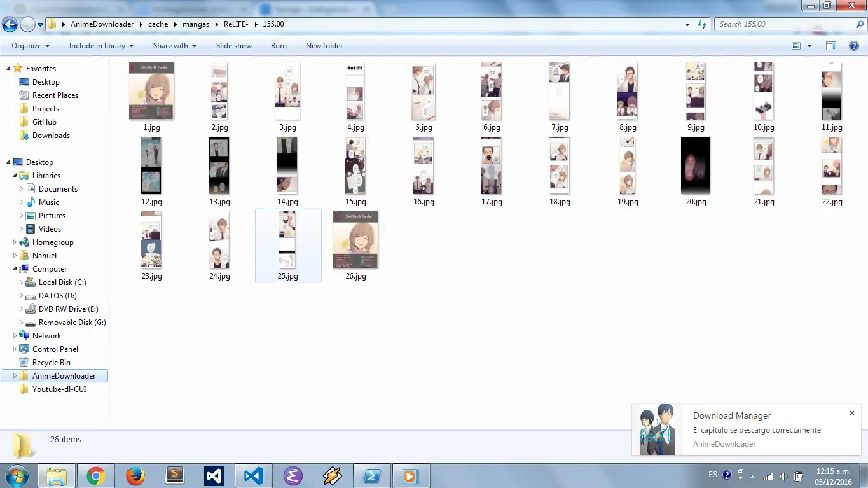Click the Download Manager notification message
The image size is (868, 488).
(x=757, y=430)
